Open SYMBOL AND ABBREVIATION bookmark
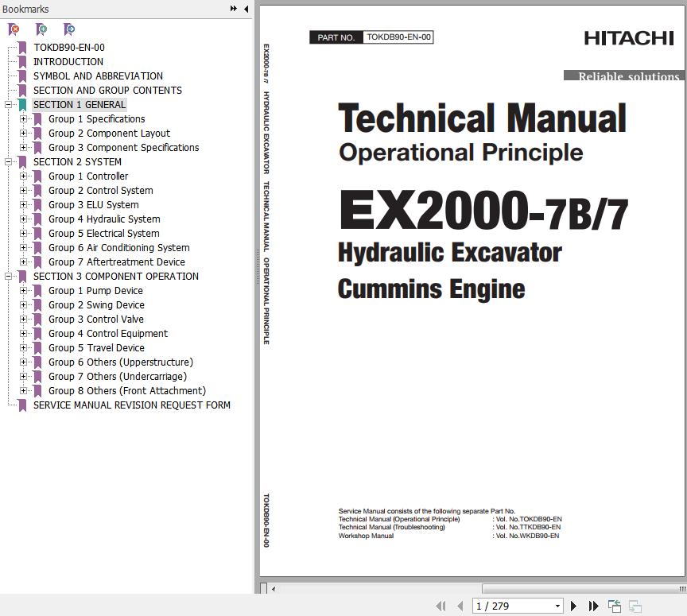This screenshot has width=687, height=616. [98, 76]
